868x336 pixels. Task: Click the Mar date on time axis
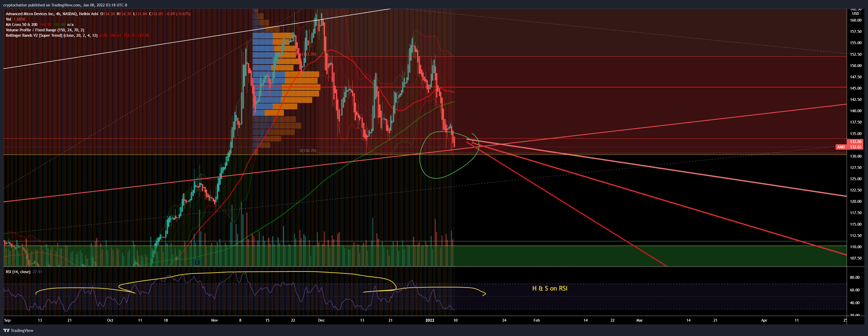click(x=640, y=320)
